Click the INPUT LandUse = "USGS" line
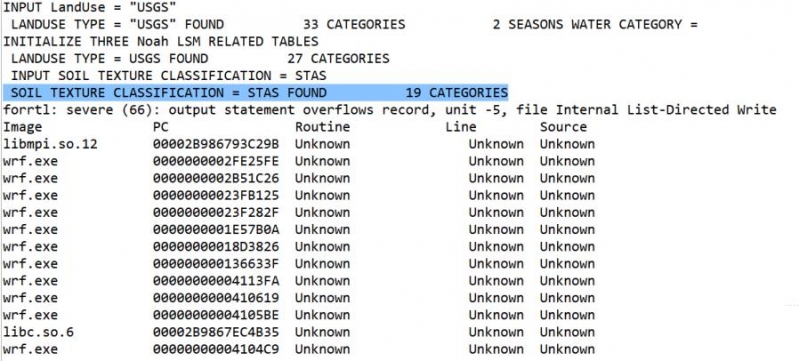The image size is (799, 361). tap(90, 8)
